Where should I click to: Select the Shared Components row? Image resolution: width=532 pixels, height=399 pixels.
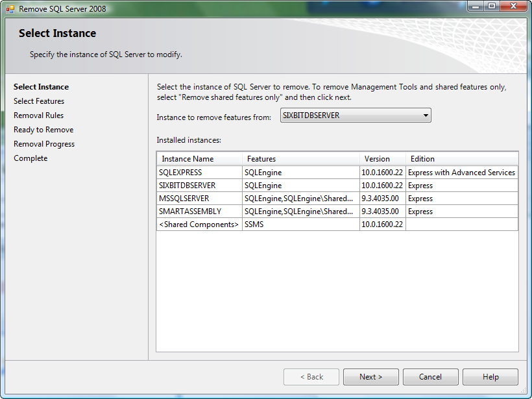pos(198,224)
